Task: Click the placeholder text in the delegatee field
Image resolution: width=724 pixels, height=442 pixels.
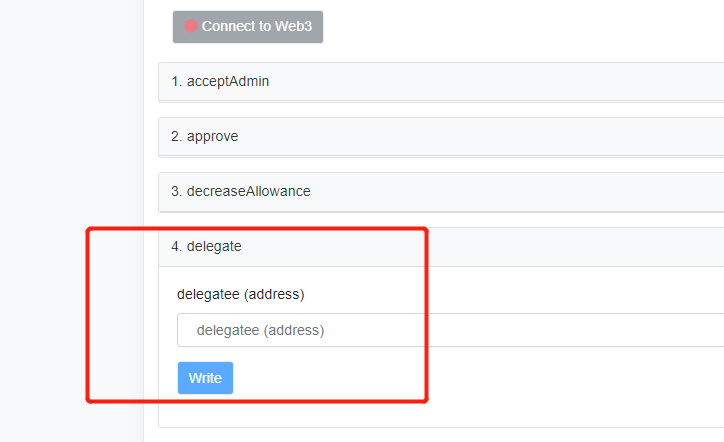Action: 260,330
